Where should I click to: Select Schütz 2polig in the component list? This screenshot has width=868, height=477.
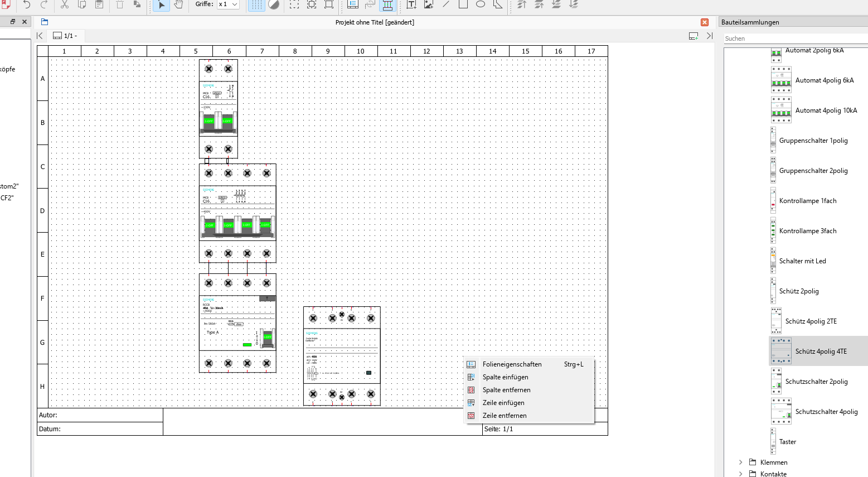pyautogui.click(x=798, y=291)
